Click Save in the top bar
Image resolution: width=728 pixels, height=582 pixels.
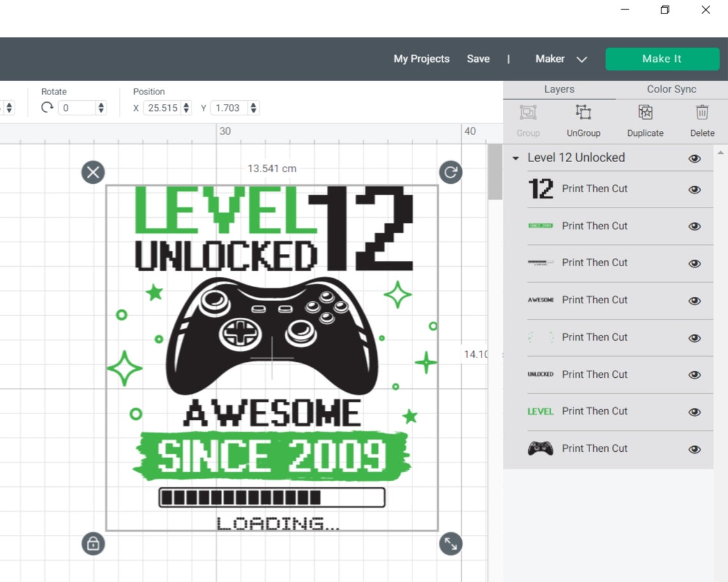point(478,59)
